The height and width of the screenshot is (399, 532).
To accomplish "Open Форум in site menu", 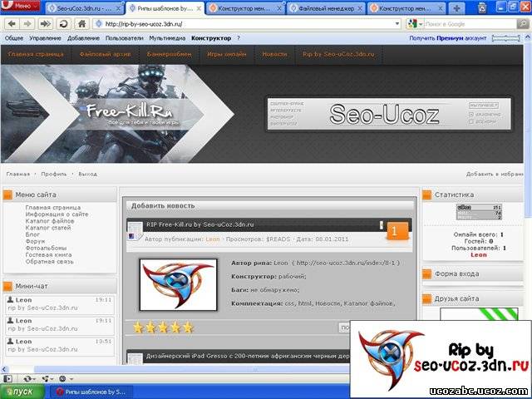I will tap(35, 241).
